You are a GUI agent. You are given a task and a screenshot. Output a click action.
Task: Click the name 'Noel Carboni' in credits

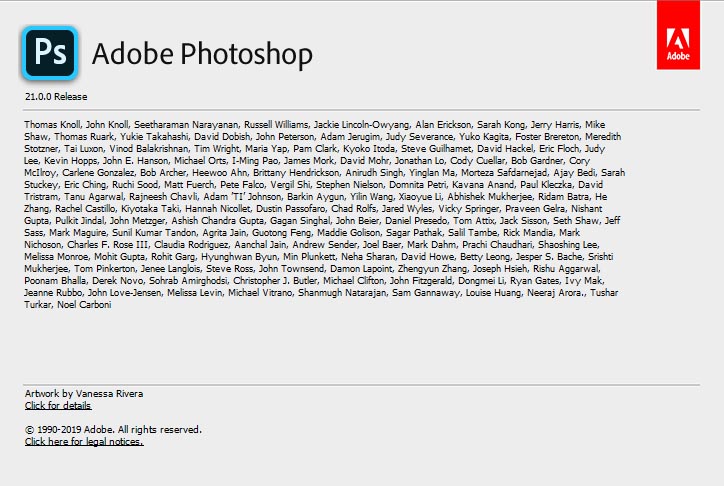coord(84,305)
